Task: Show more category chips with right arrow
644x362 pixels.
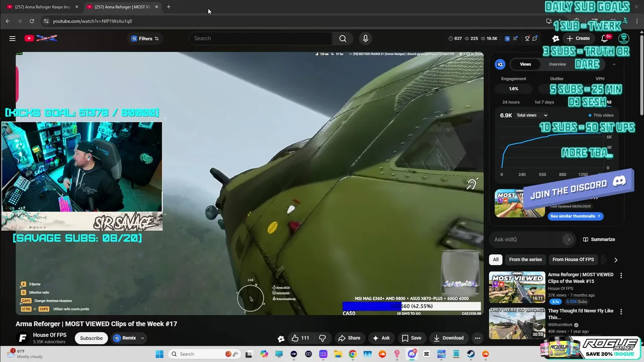Action: [x=615, y=259]
